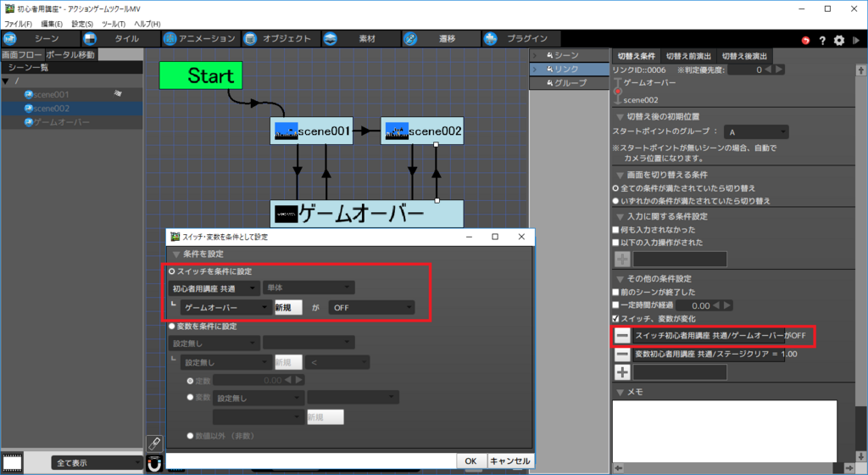
Task: Check 何も入力されなかった checkbox
Action: [x=615, y=230]
